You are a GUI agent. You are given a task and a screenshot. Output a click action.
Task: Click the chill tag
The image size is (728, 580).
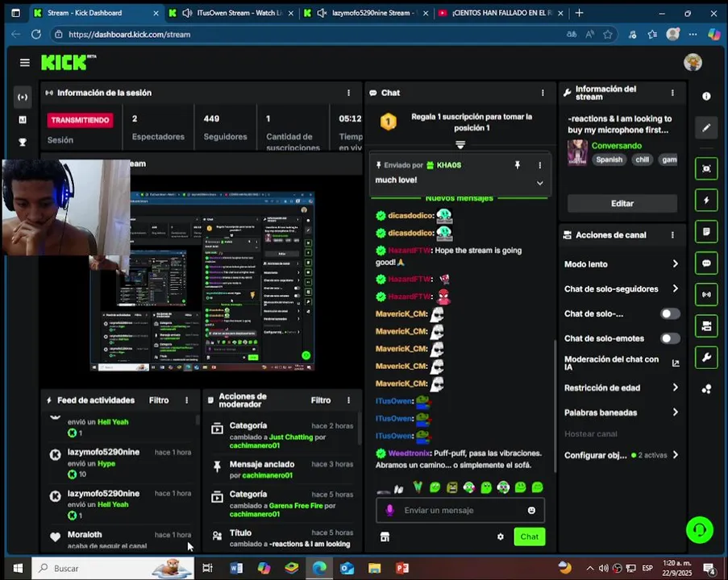[x=642, y=159]
